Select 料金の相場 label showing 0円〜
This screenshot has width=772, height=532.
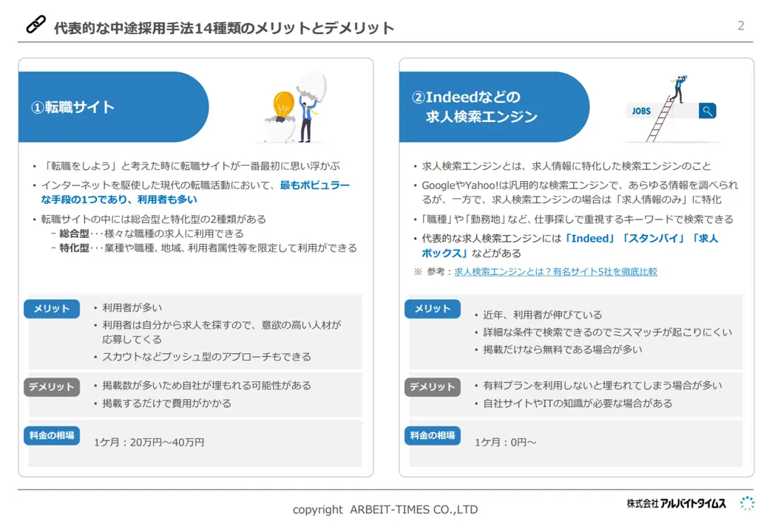(432, 435)
